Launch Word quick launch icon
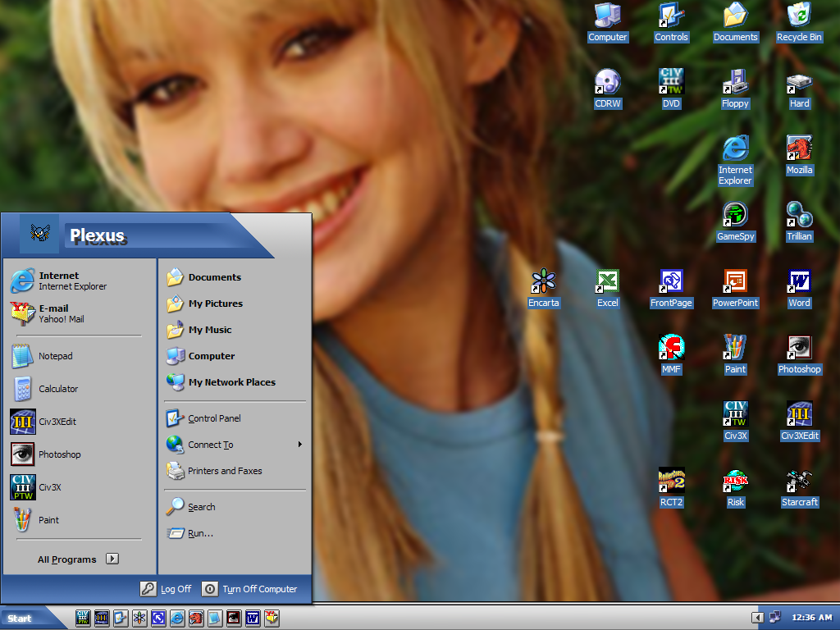This screenshot has height=630, width=840. pyautogui.click(x=253, y=619)
